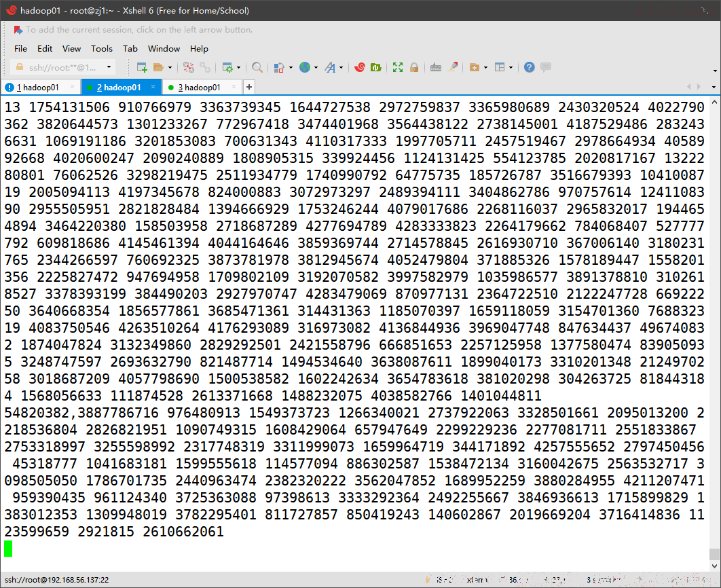Expand the Encoding globe dropdown arrow
This screenshot has width=721, height=588.
[x=316, y=68]
